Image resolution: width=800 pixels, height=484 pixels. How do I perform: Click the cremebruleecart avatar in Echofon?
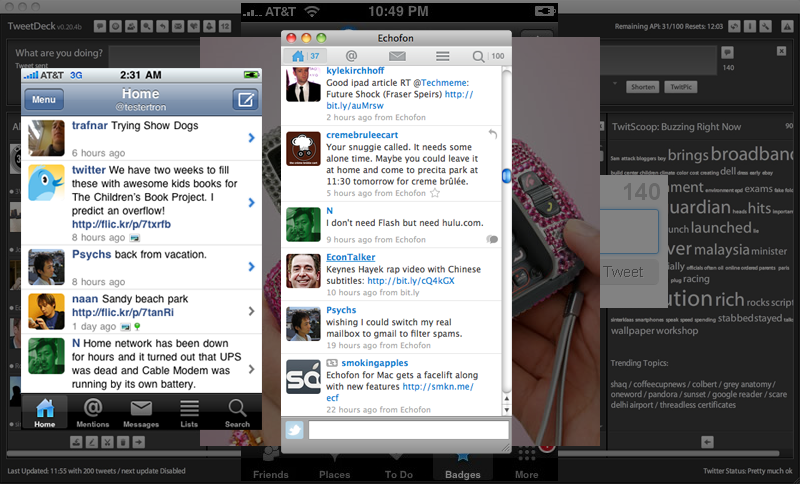303,148
